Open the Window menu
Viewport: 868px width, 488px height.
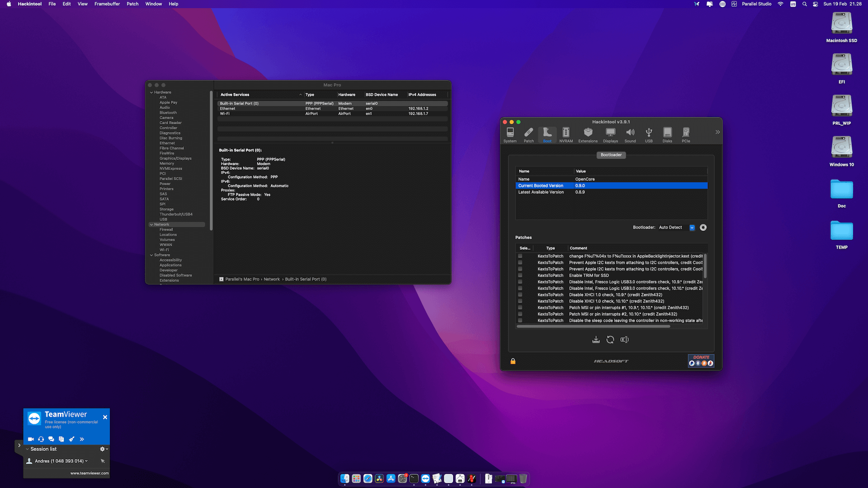click(x=154, y=4)
